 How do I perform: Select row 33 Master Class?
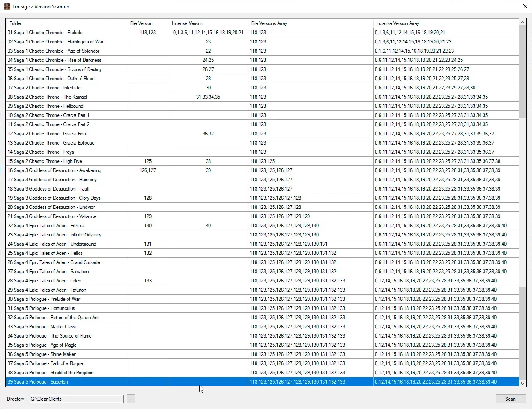pos(262,327)
